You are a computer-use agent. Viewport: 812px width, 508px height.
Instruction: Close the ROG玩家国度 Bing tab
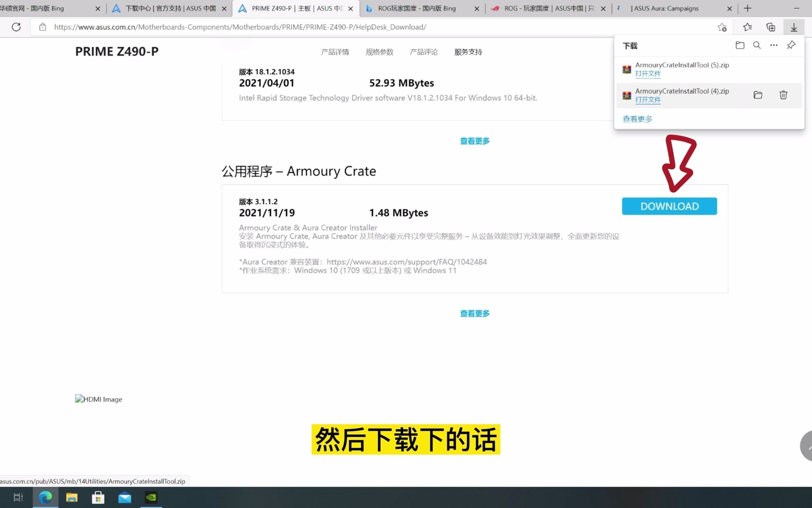tap(476, 9)
